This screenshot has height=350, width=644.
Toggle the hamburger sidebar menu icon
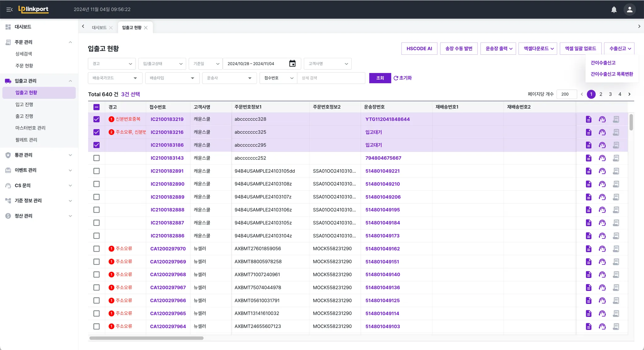tap(9, 9)
